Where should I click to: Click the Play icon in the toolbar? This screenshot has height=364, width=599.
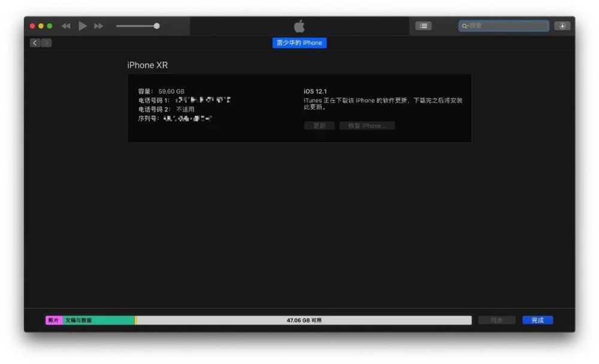click(82, 26)
